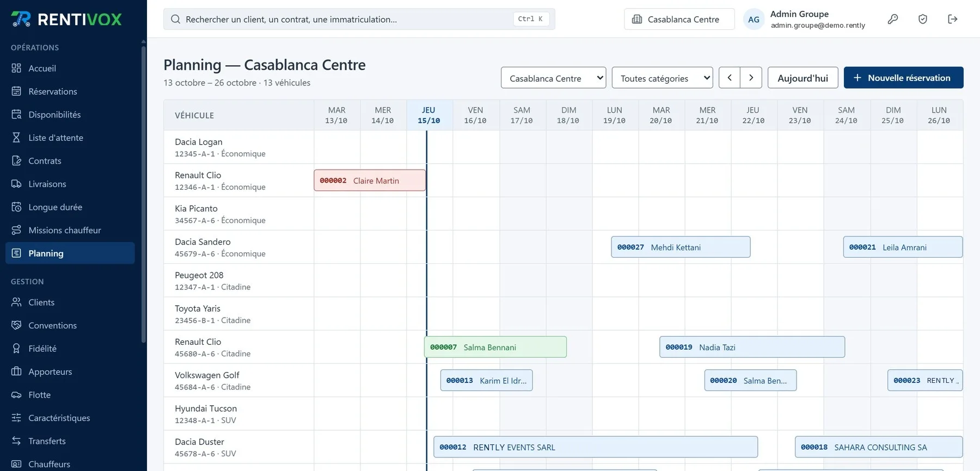Open the Planning menu item
The height and width of the screenshot is (471, 980).
click(x=70, y=253)
